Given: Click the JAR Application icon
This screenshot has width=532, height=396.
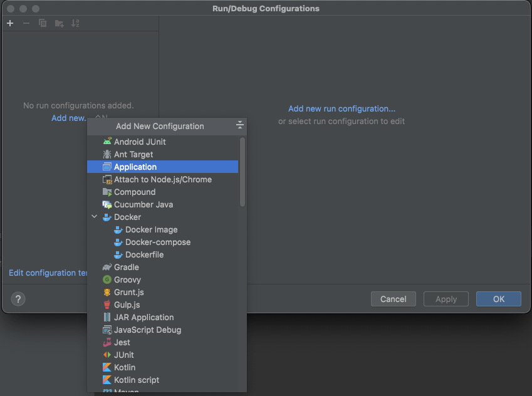Looking at the screenshot, I should pyautogui.click(x=107, y=317).
